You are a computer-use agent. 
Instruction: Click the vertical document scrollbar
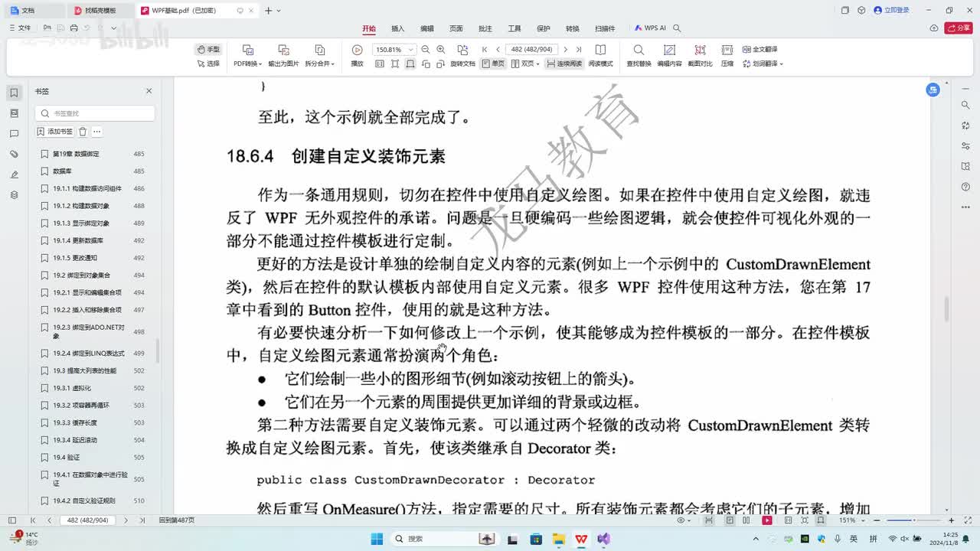click(947, 309)
